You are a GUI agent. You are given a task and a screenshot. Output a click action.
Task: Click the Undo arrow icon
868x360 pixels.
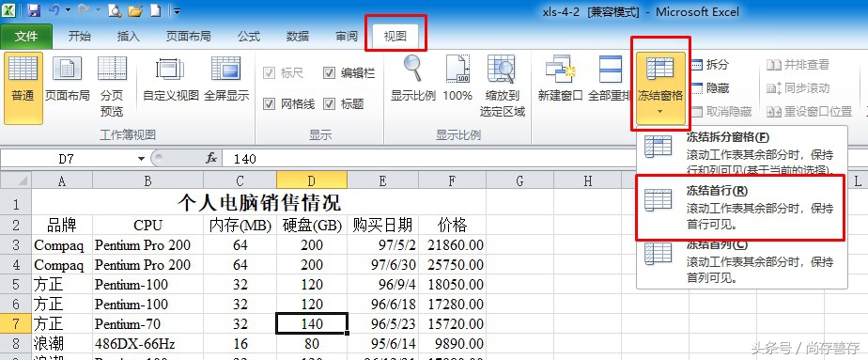click(54, 10)
